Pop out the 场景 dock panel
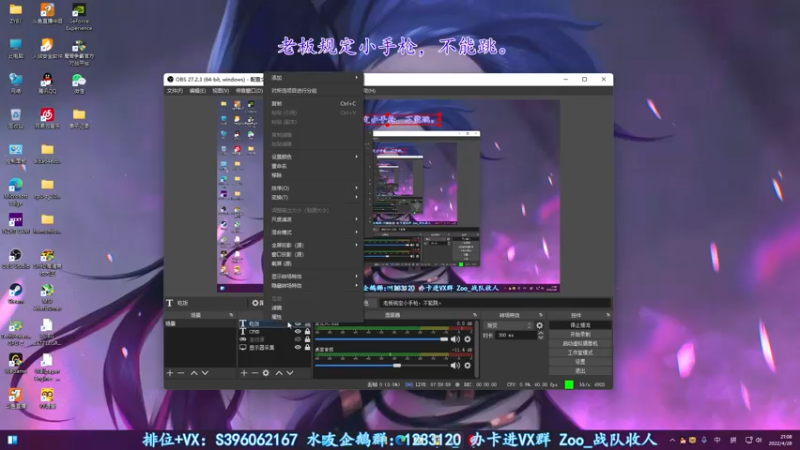Image resolution: width=800 pixels, height=450 pixels. pyautogui.click(x=231, y=315)
